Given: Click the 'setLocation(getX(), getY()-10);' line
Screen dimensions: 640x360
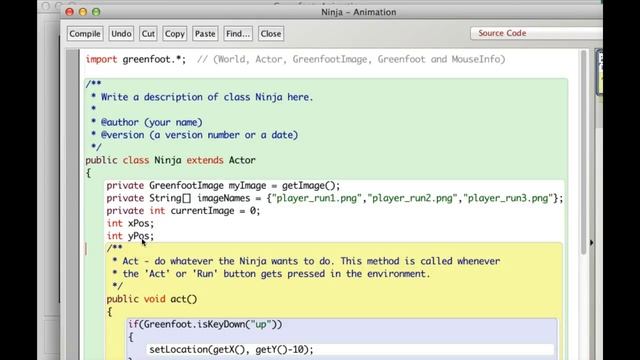Looking at the screenshot, I should (231, 350).
